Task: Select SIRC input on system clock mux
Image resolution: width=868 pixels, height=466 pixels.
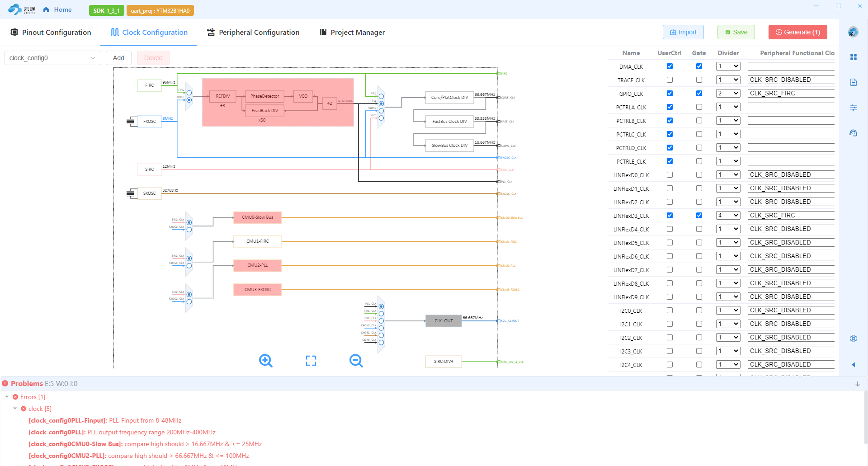Action: [381, 118]
